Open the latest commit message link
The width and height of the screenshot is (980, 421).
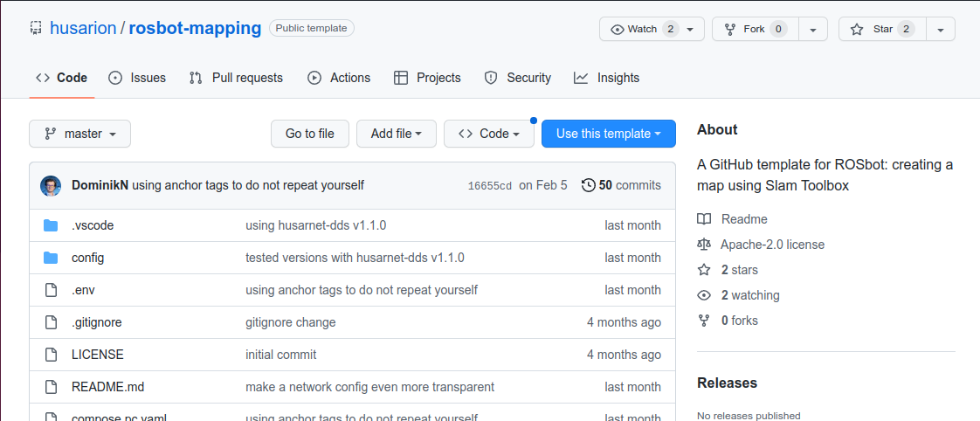(x=248, y=185)
